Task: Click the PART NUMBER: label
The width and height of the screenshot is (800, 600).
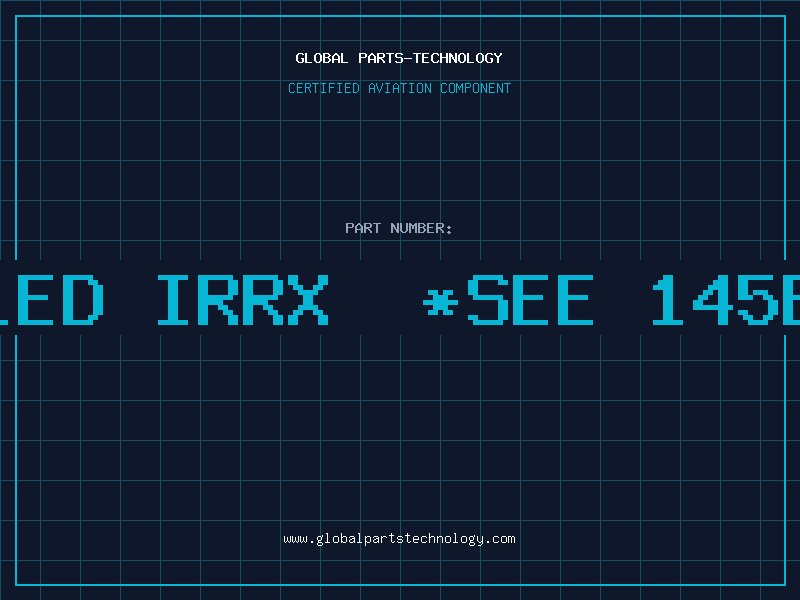Action: pos(399,228)
